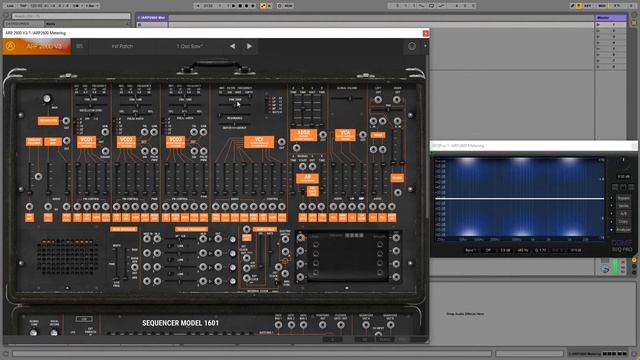Click the ADSR output jack
640x360 pixels.
(x=322, y=134)
